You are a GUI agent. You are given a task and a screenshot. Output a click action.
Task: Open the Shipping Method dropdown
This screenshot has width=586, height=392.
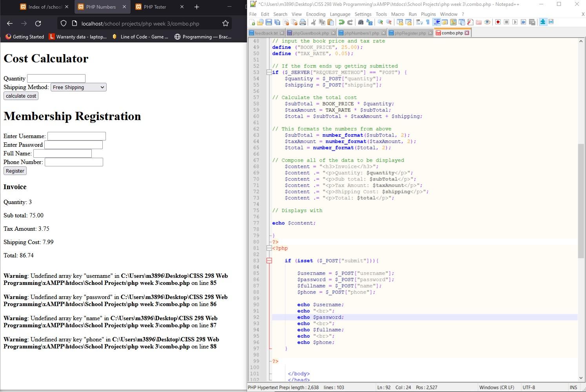(78, 87)
